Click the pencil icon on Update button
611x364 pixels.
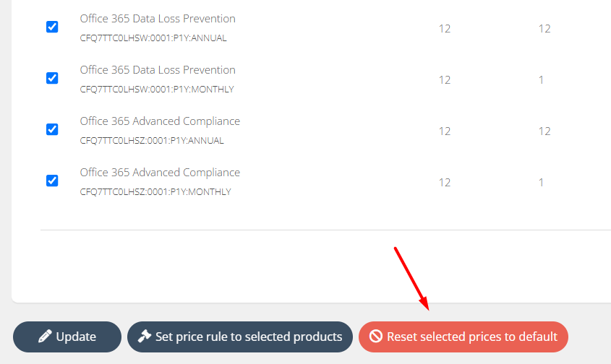click(x=45, y=337)
